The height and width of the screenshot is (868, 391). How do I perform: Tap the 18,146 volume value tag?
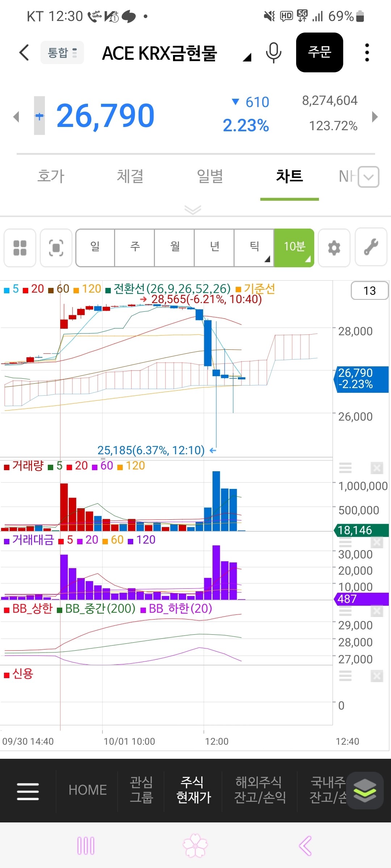361,530
